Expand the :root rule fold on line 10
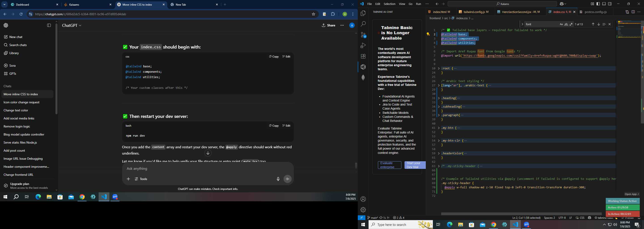This screenshot has height=229, width=644. pos(439,68)
